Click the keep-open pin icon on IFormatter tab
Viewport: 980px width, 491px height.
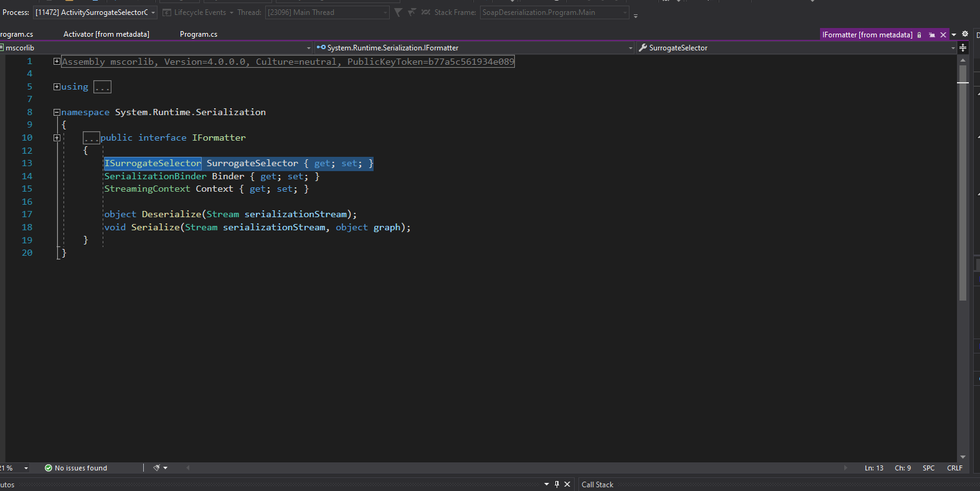point(931,35)
